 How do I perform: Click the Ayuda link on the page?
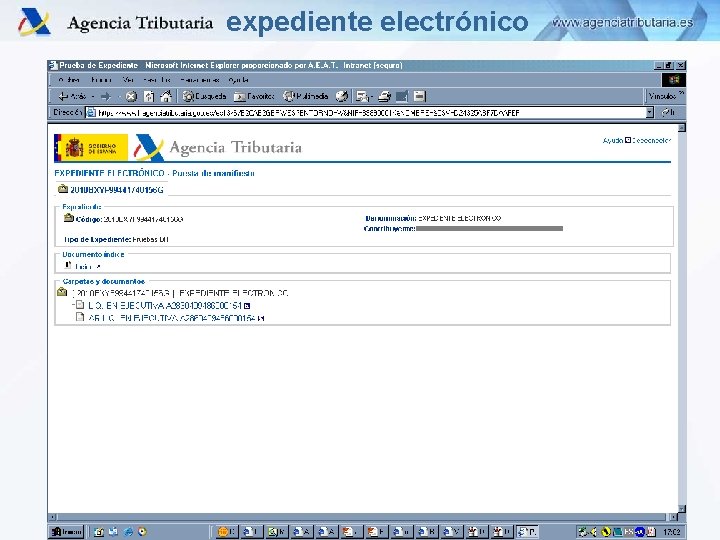point(613,140)
